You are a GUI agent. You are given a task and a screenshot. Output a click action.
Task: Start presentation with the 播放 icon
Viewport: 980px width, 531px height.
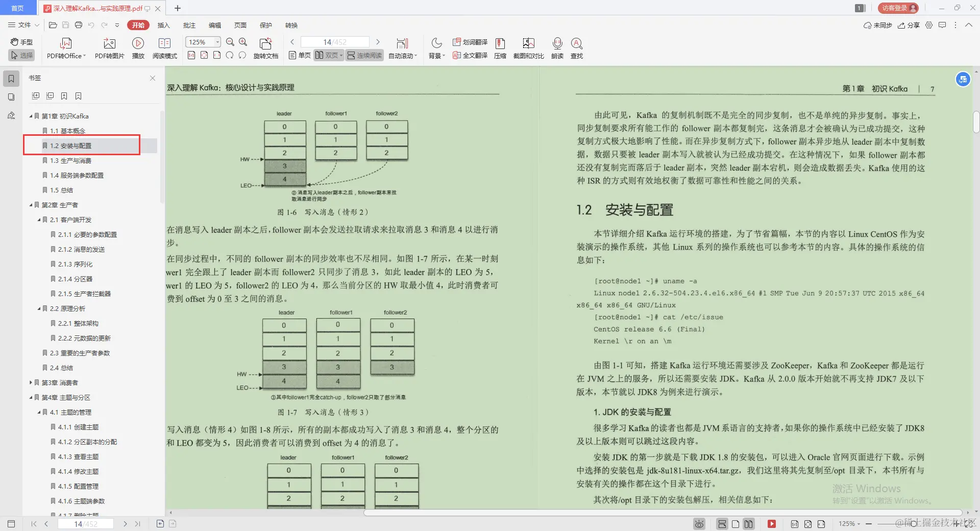click(x=138, y=49)
